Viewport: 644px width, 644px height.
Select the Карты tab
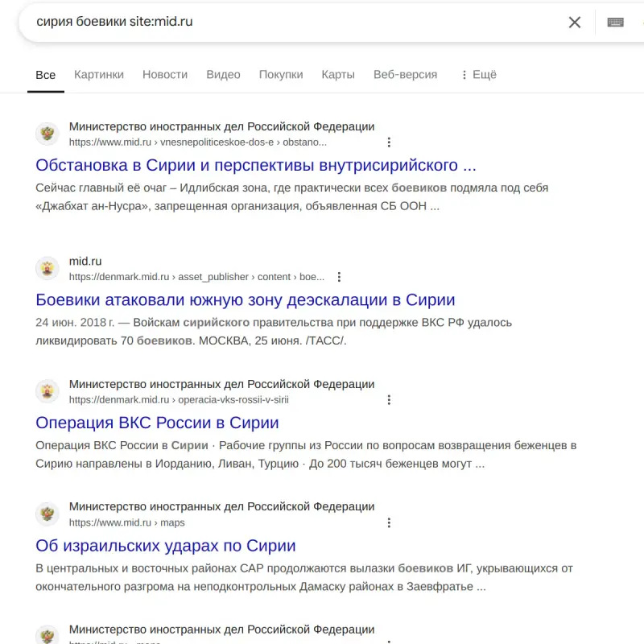pos(338,75)
